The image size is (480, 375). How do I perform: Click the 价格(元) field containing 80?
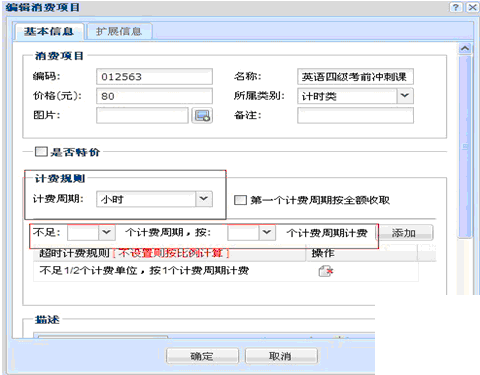[154, 96]
